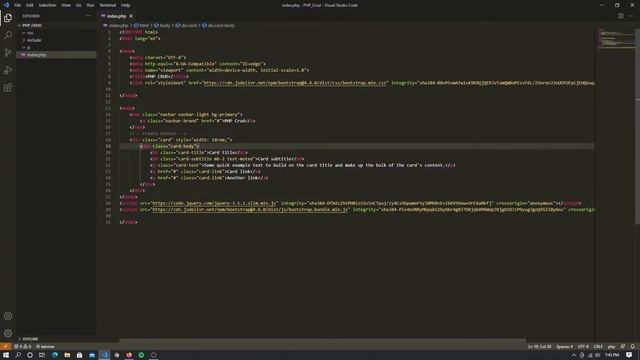This screenshot has width=640, height=360.
Task: Open the Search view in activity bar
Action: [x=8, y=35]
